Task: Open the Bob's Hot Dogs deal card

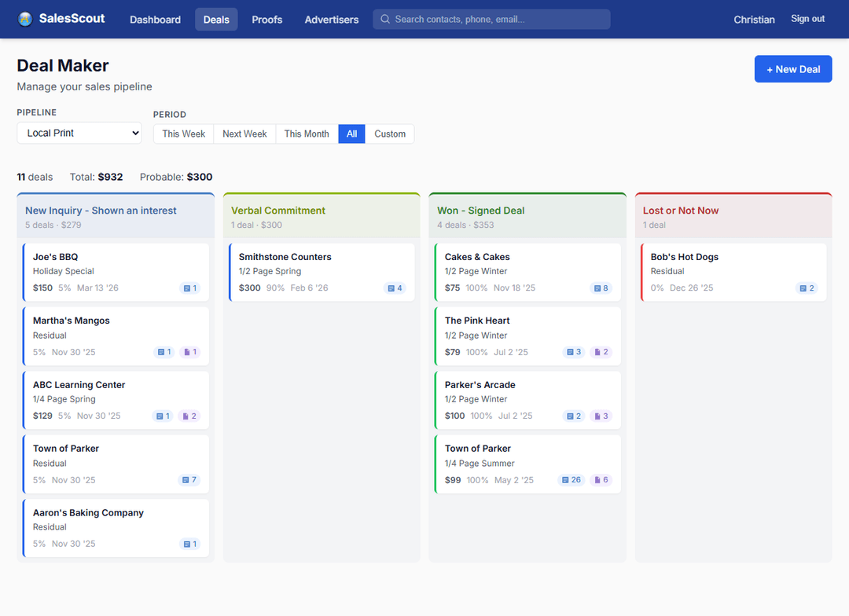Action: [x=733, y=273]
